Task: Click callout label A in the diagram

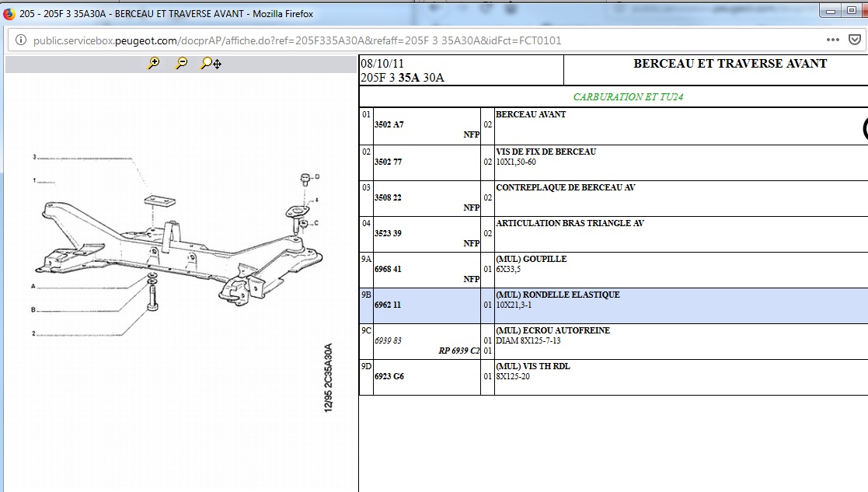Action: pyautogui.click(x=33, y=286)
